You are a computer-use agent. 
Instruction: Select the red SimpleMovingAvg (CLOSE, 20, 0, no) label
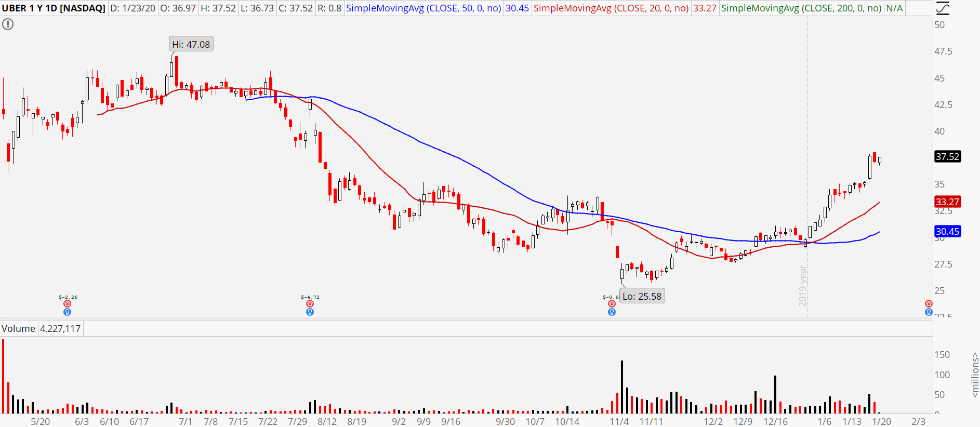(611, 8)
